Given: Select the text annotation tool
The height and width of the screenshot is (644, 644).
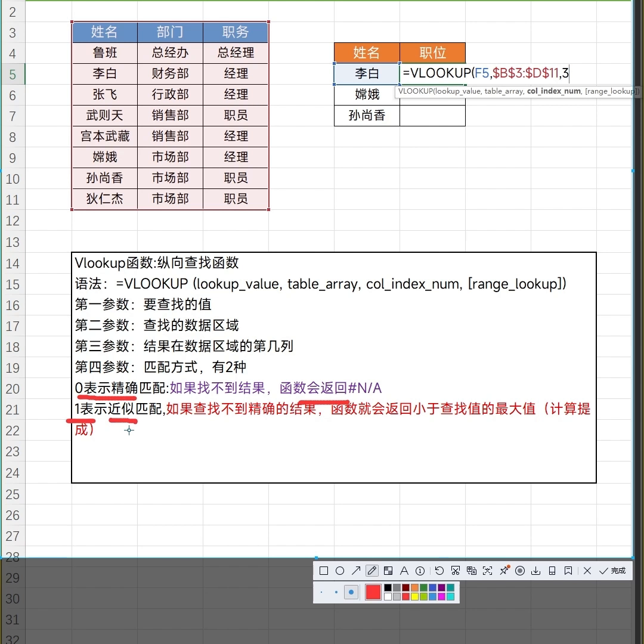Looking at the screenshot, I should (404, 571).
